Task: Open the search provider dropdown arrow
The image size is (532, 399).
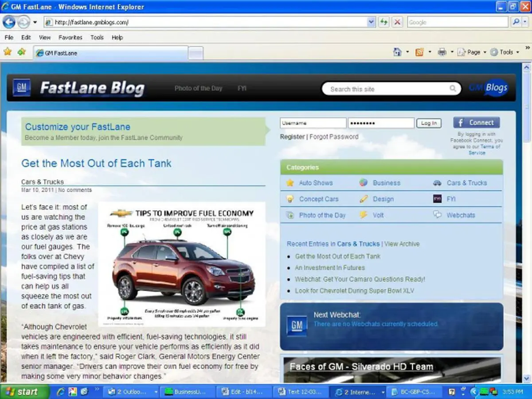Action: (526, 22)
